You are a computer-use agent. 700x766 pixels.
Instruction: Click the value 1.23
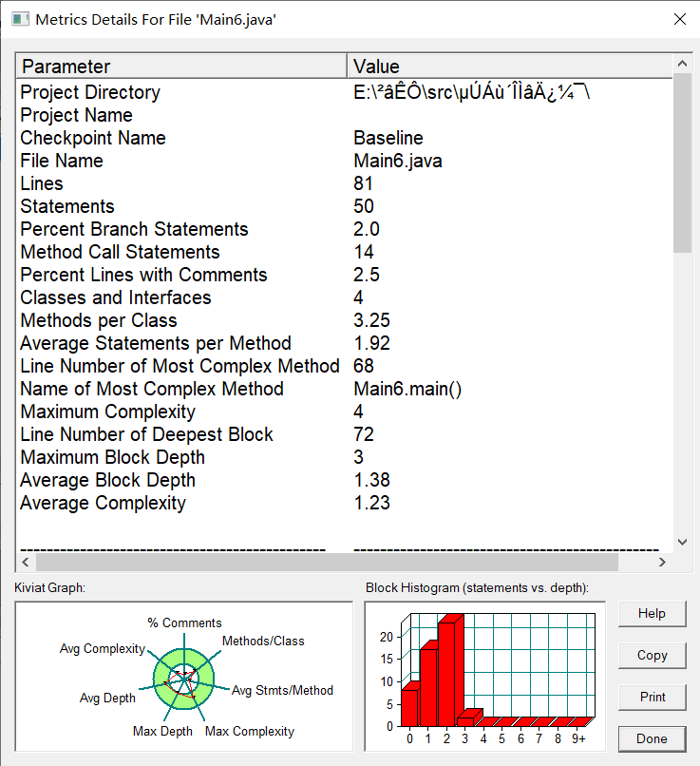[372, 503]
